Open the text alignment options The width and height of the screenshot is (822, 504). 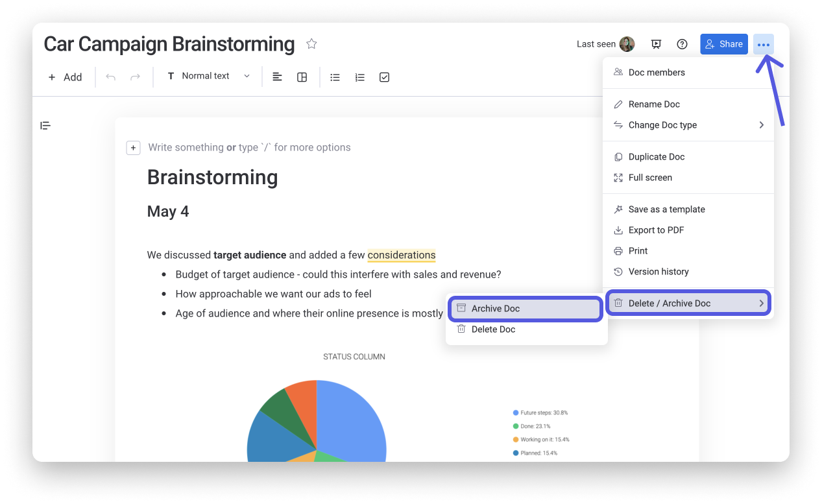click(277, 77)
